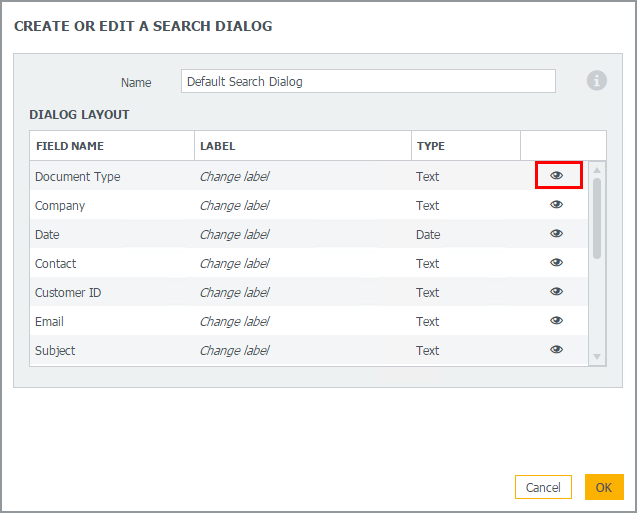Toggle visibility of Contact field
This screenshot has width=637, height=513.
click(557, 263)
